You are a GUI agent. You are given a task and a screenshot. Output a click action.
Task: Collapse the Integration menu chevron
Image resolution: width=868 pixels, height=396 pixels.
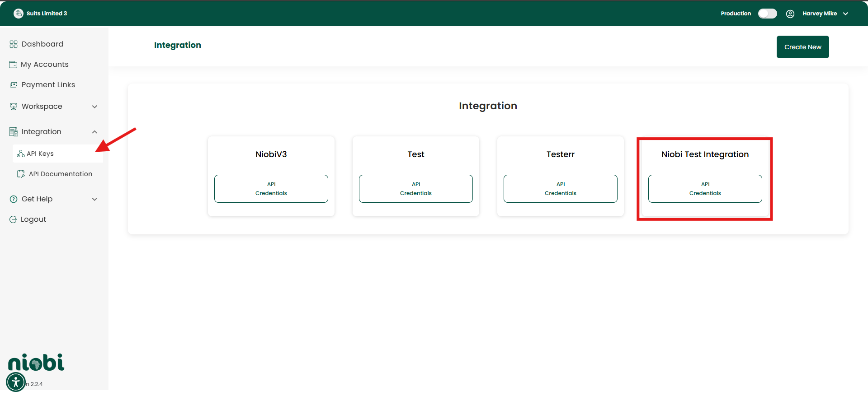94,132
